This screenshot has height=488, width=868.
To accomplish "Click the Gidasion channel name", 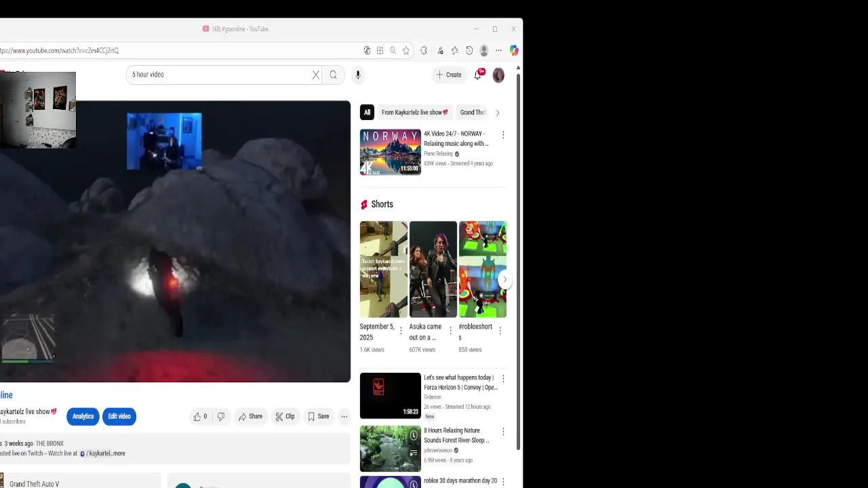I will (433, 397).
